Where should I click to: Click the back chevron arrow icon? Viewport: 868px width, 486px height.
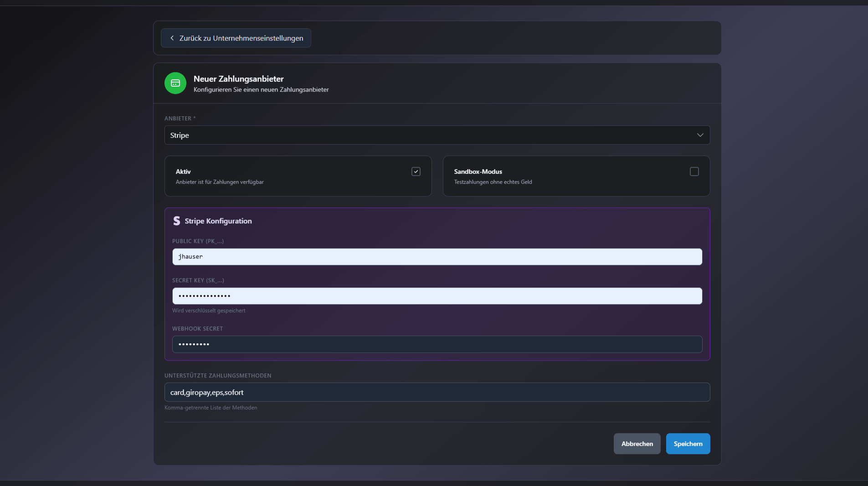point(172,38)
